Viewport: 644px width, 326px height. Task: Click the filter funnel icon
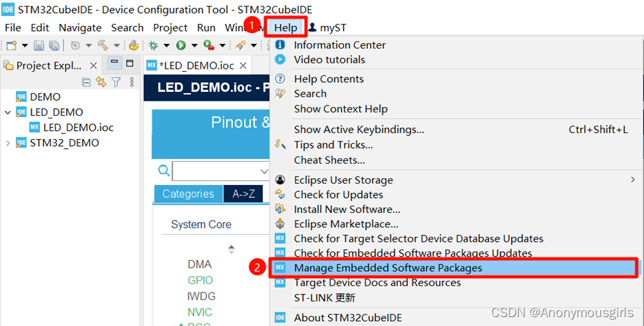coord(116,82)
